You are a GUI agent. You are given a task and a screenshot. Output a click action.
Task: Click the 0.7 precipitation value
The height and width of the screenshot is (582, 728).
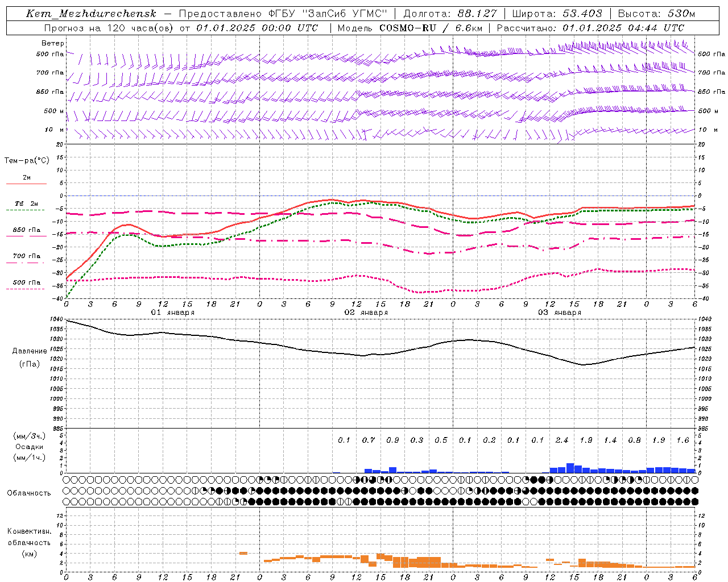(369, 440)
